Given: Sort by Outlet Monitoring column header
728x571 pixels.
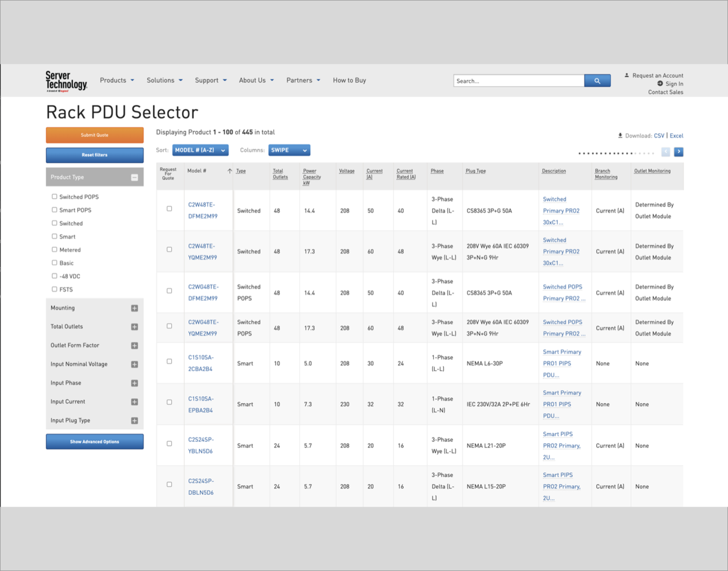Looking at the screenshot, I should pos(652,171).
